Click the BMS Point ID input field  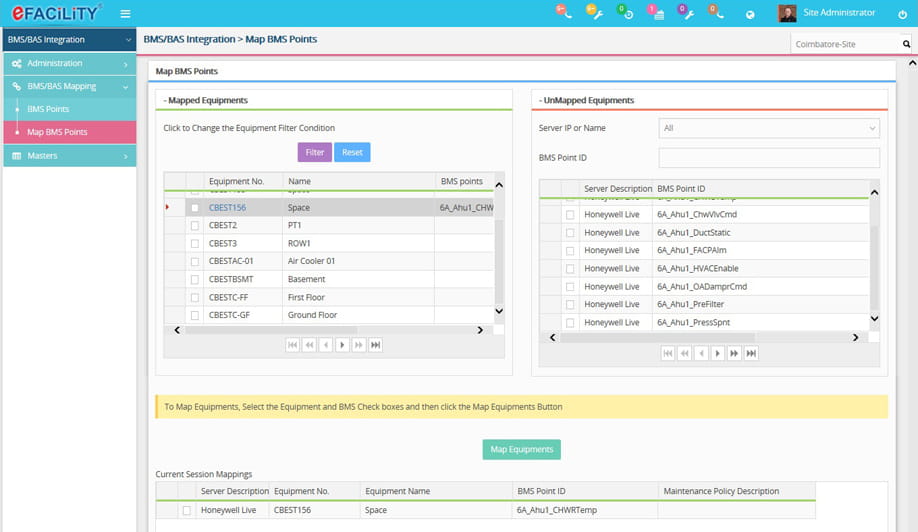pos(769,158)
